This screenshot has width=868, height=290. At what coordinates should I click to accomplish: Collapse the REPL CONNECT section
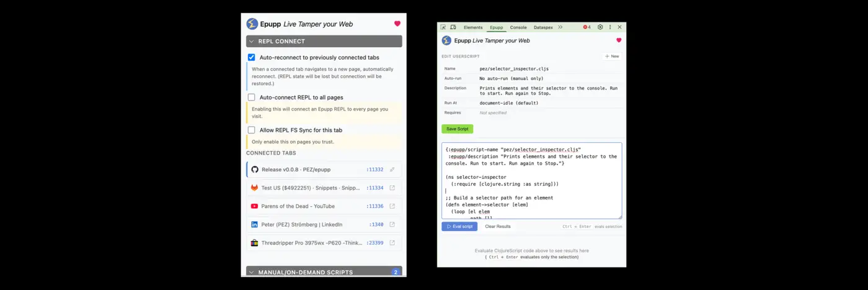[x=324, y=41]
